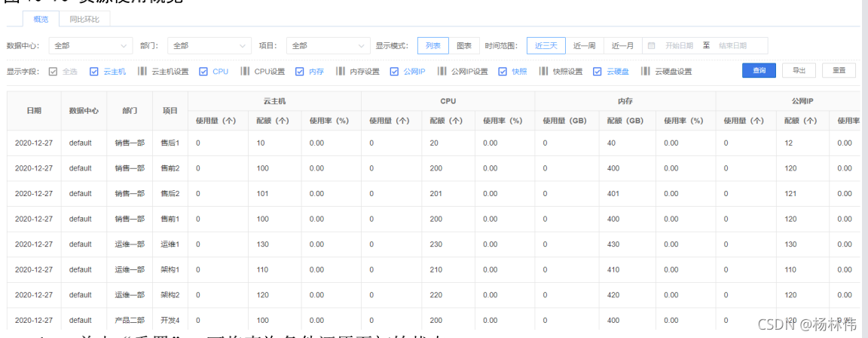Click the 内存 group header in table

click(x=625, y=101)
